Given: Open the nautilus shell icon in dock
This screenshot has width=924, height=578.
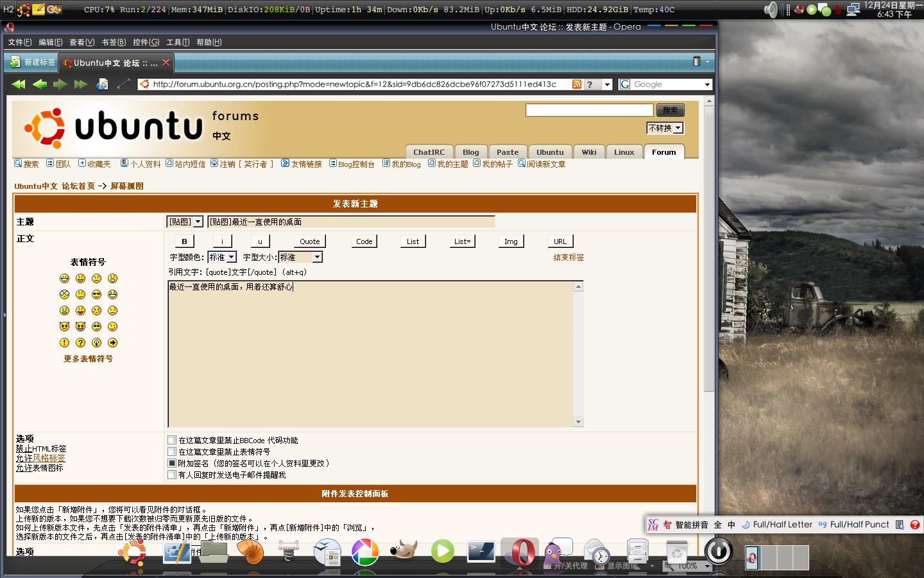Looking at the screenshot, I should tap(250, 552).
